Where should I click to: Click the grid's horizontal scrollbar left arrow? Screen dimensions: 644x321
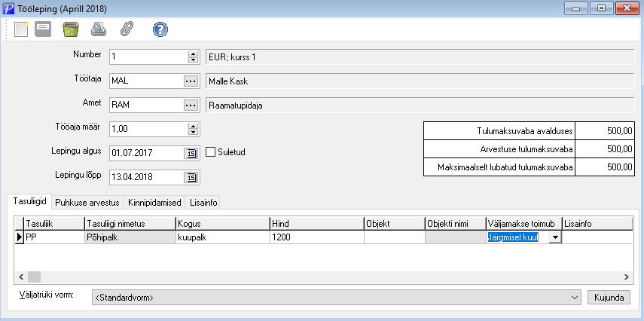pos(21,277)
